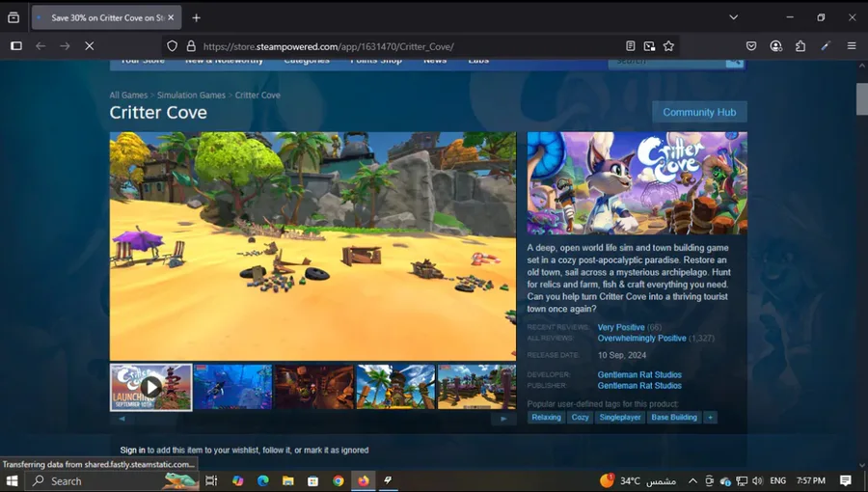Open Save to Pocket icon
Image resolution: width=868 pixels, height=492 pixels.
point(751,46)
